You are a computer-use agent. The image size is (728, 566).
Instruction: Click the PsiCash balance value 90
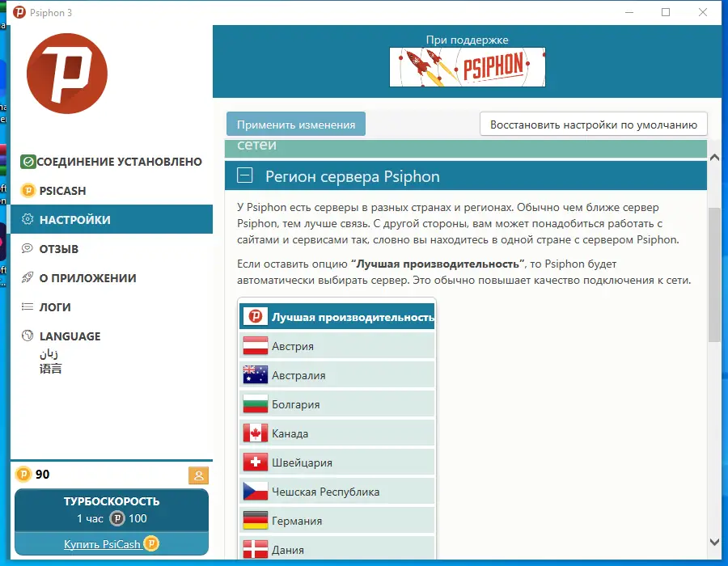[42, 474]
